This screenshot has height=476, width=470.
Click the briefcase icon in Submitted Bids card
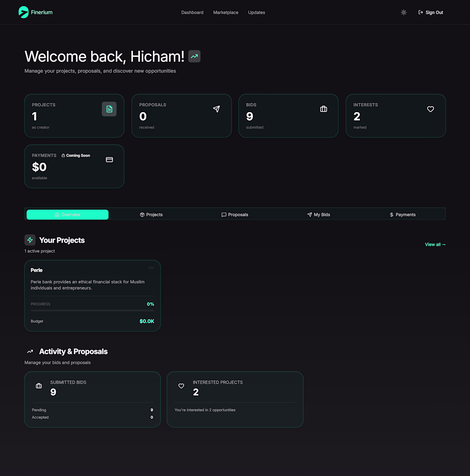(x=39, y=386)
